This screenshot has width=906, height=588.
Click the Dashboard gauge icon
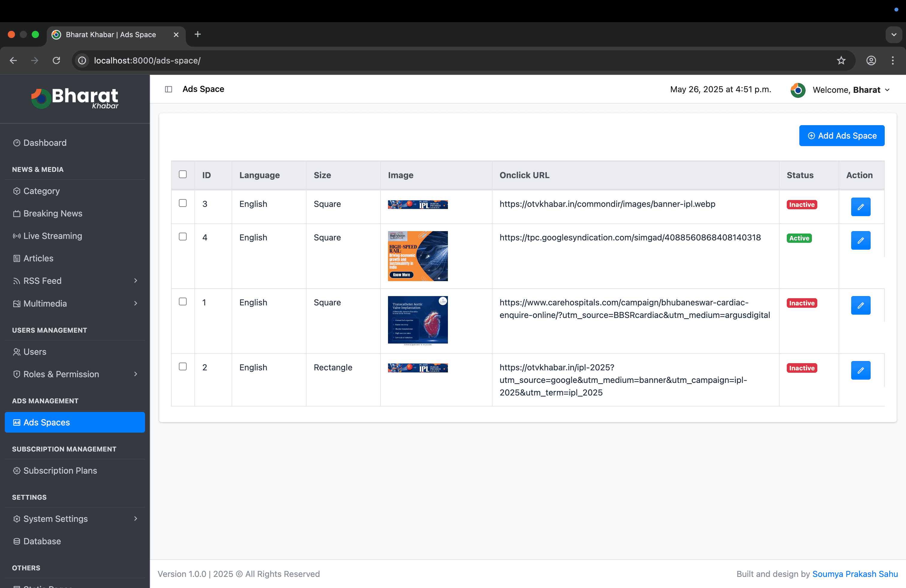click(16, 143)
